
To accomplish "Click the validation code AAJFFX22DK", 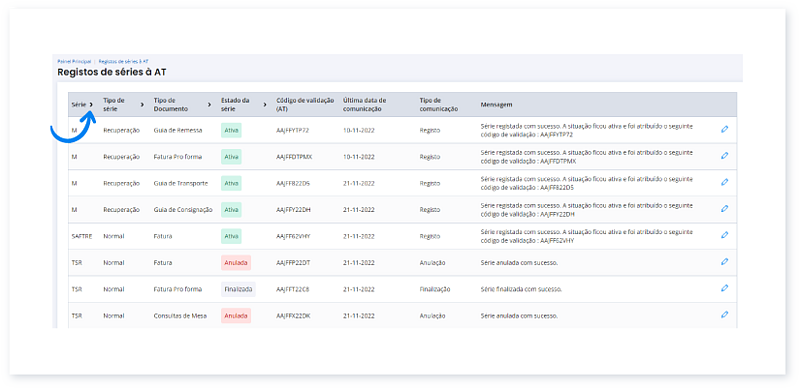I will (293, 316).
